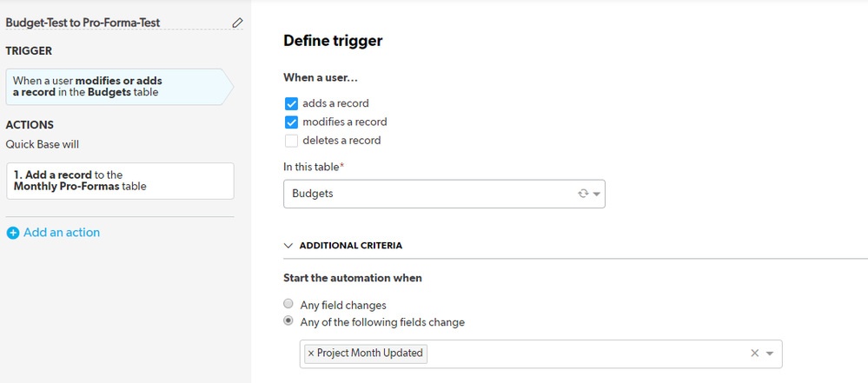This screenshot has width=868, height=383.
Task: Open the Add a record action step
Action: [120, 181]
